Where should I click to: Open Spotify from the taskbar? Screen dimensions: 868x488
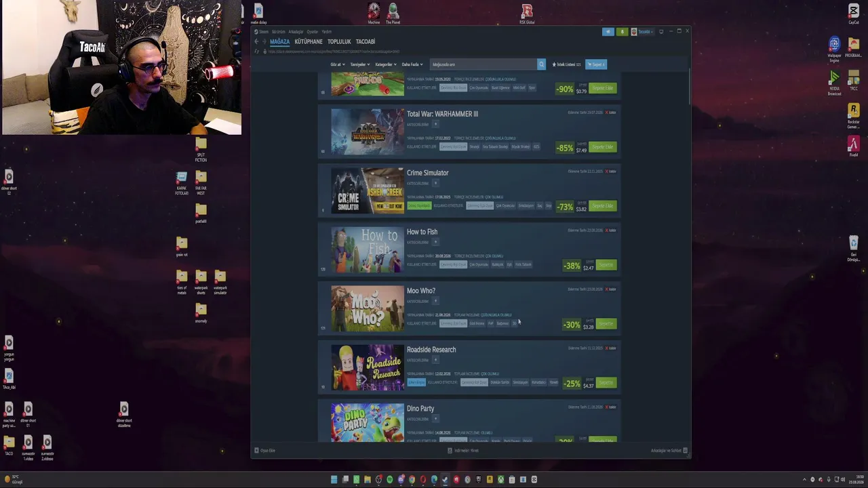click(389, 480)
